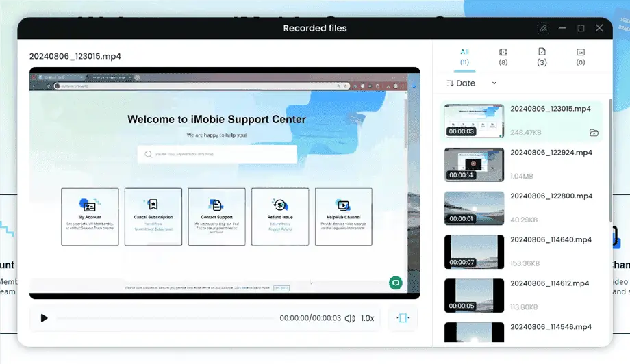Click the recorded files list scrollbar
The height and width of the screenshot is (364, 630).
[x=611, y=161]
